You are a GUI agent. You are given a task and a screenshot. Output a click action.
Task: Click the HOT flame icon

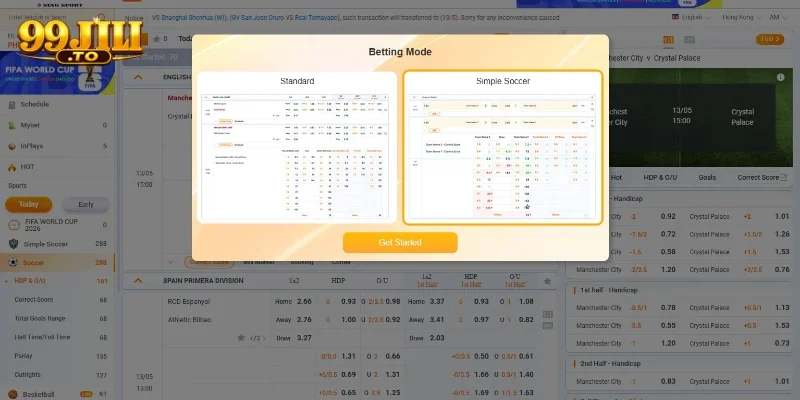click(12, 167)
